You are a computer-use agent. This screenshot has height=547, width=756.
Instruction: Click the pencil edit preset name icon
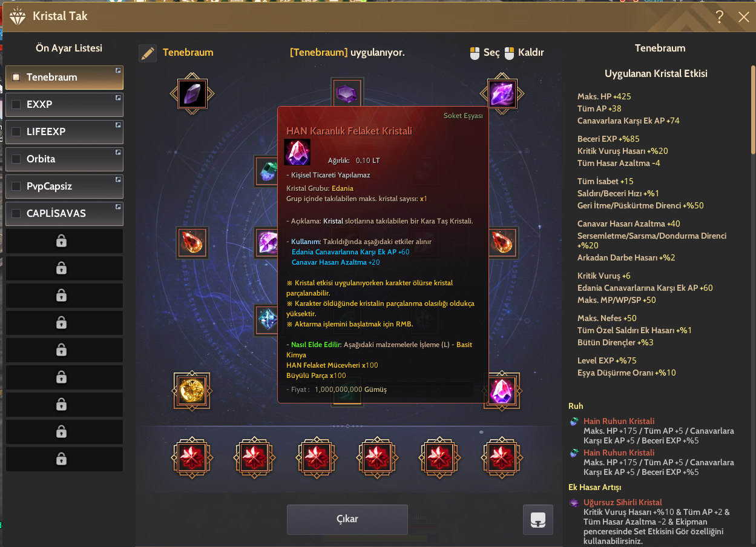pyautogui.click(x=148, y=53)
